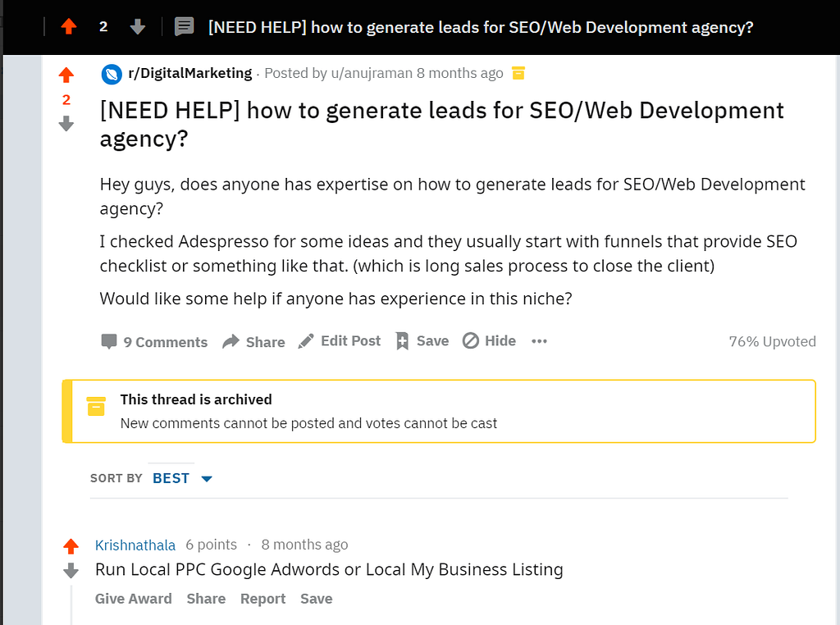
Task: Report Krishnathala's comment
Action: click(x=262, y=599)
